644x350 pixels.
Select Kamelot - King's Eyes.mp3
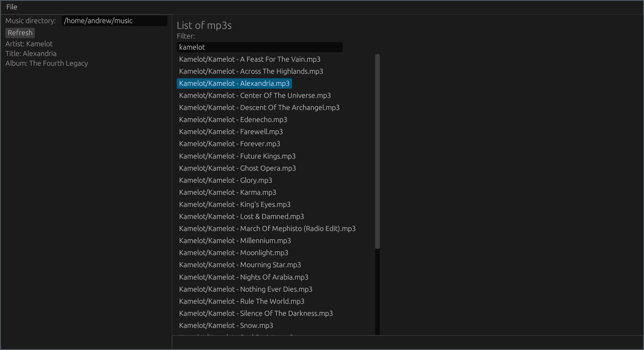pos(235,205)
